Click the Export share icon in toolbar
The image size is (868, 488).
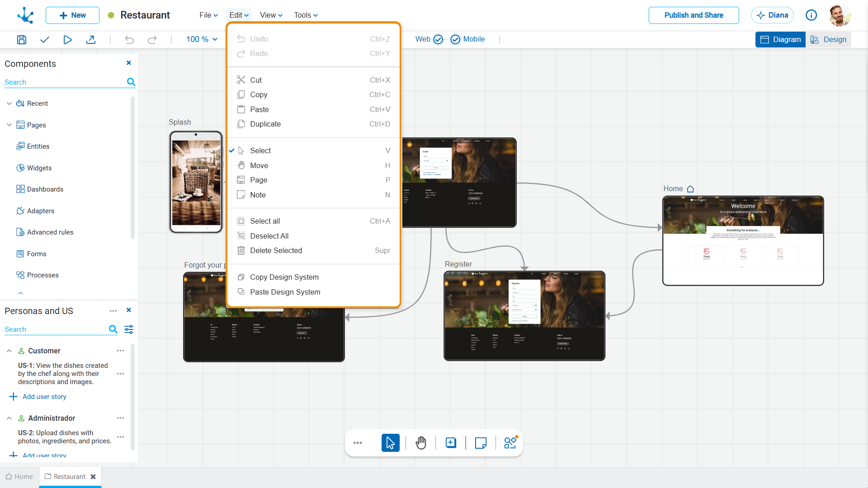tap(90, 39)
